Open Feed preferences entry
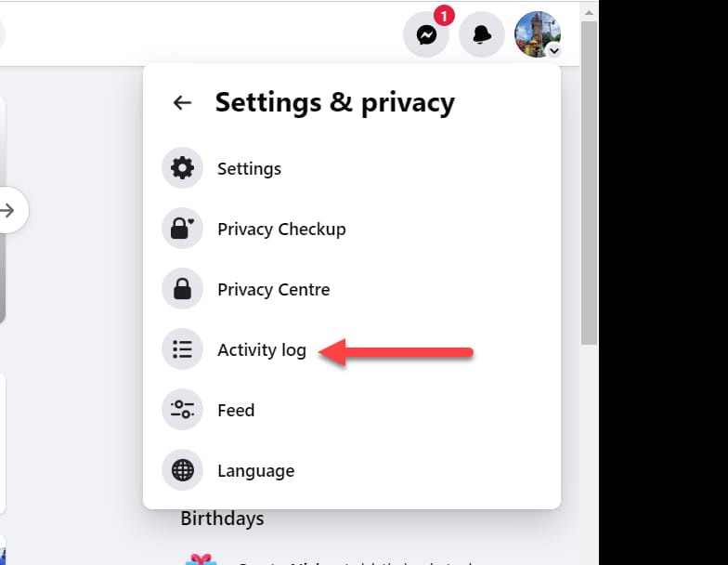The width and height of the screenshot is (728, 565). point(351,410)
